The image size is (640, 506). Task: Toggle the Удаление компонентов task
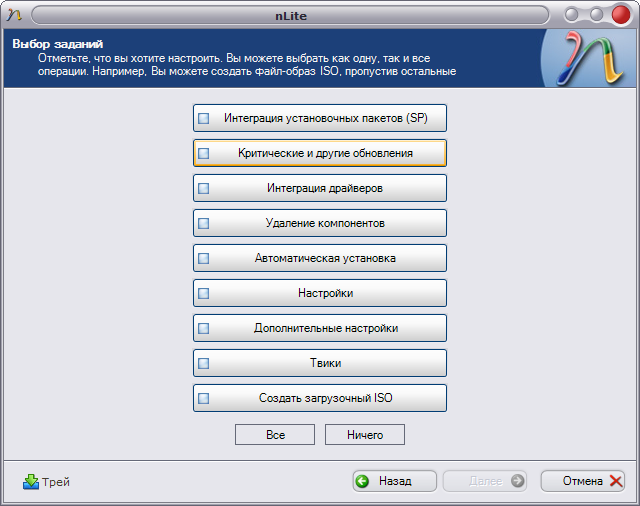[204, 223]
